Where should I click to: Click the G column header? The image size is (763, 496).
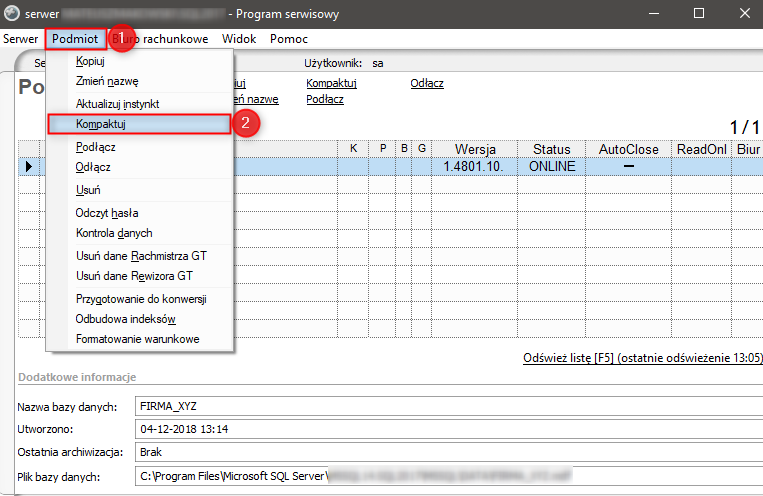point(422,148)
